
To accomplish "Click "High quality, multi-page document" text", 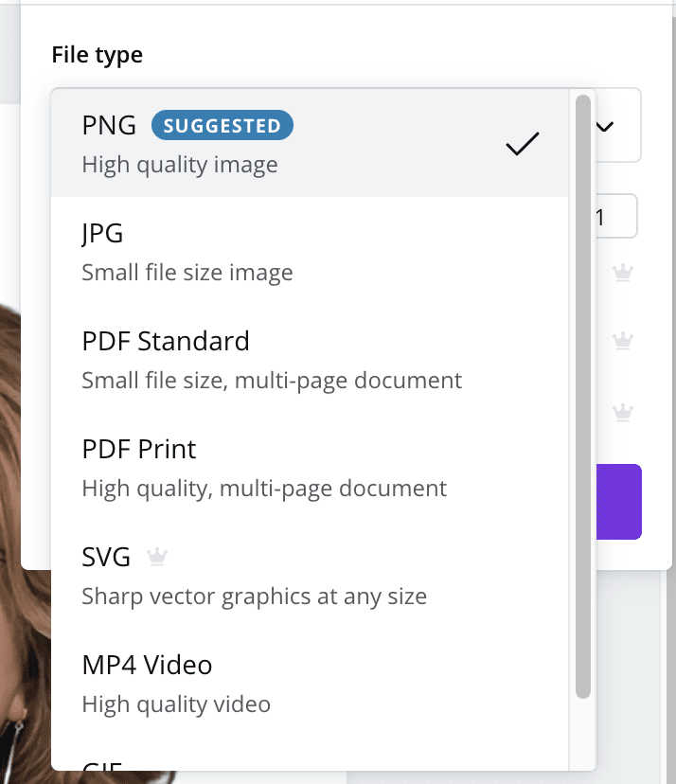I will pos(264,489).
